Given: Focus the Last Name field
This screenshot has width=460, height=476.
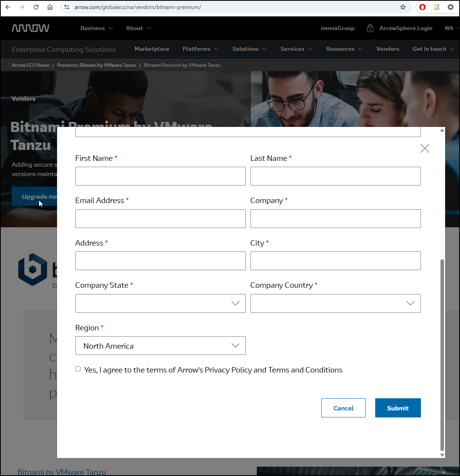Looking at the screenshot, I should pos(336,176).
